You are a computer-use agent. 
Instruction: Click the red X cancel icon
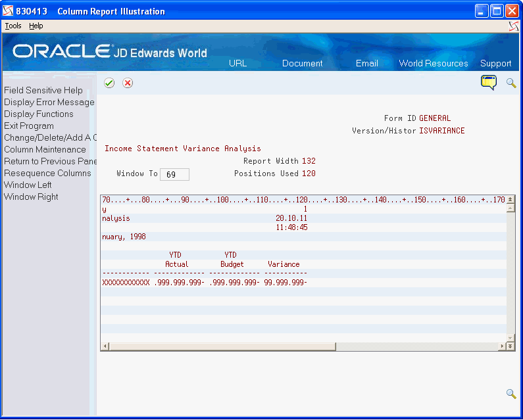[128, 83]
